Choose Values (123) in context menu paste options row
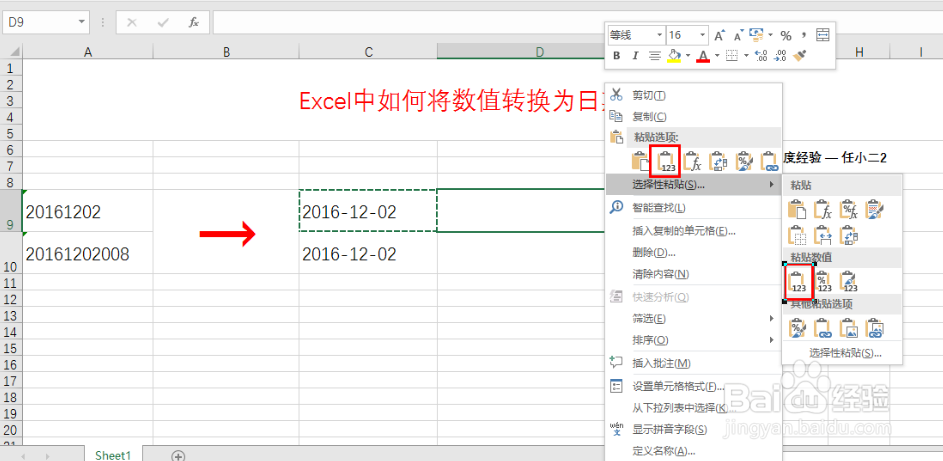Image resolution: width=943 pixels, height=461 pixels. pos(665,161)
